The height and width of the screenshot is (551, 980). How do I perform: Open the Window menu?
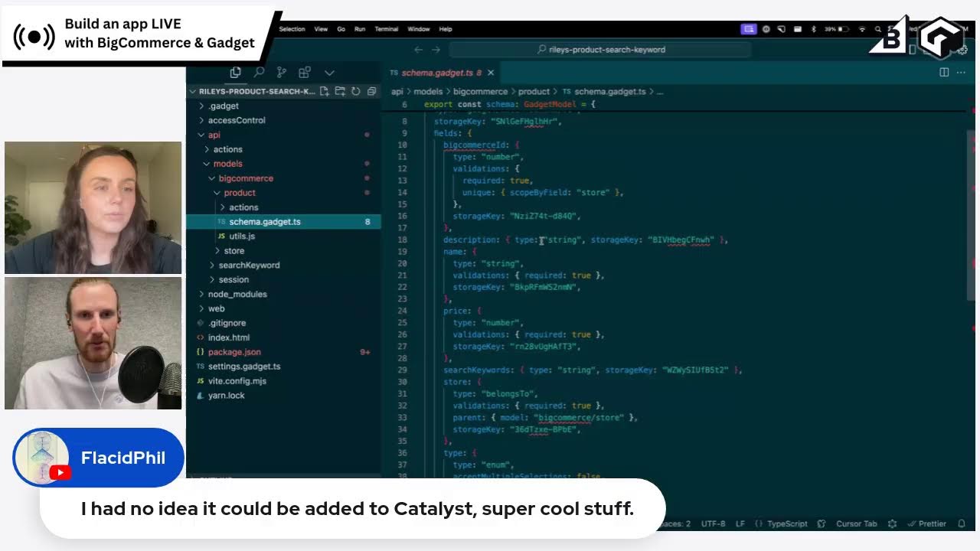click(418, 29)
